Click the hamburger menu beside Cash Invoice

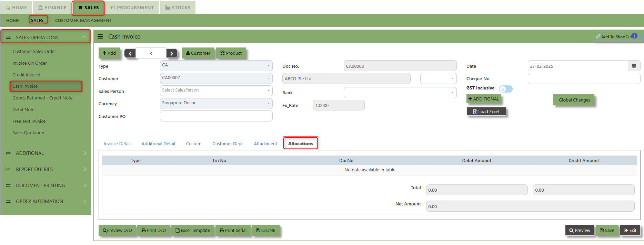100,36
